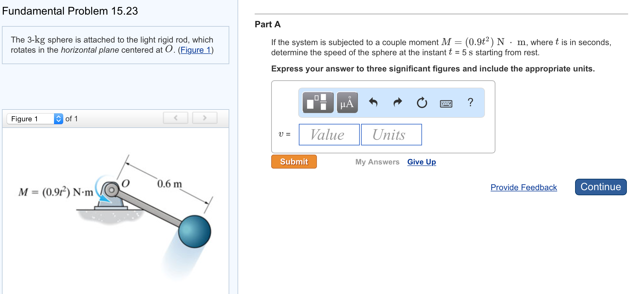Click the Units input field
Viewport: 644px width, 294px height.
(x=391, y=135)
